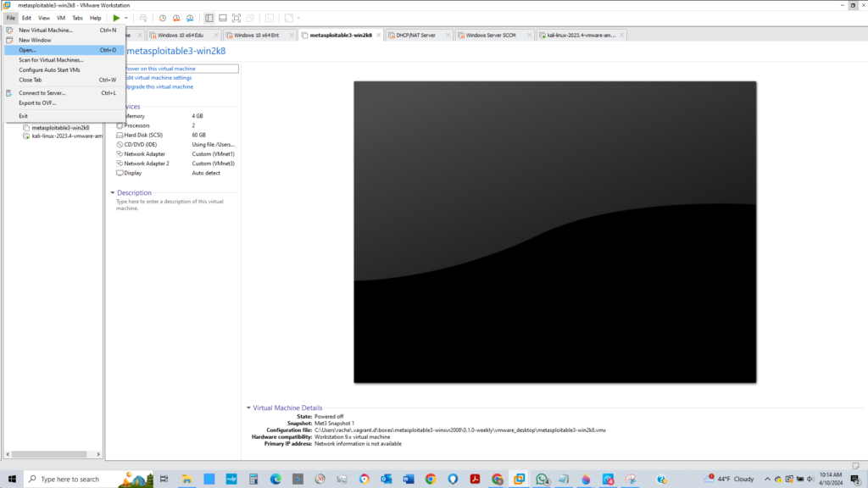Click the Revert to snapshot icon
This screenshot has width=868, height=488.
coord(176,19)
